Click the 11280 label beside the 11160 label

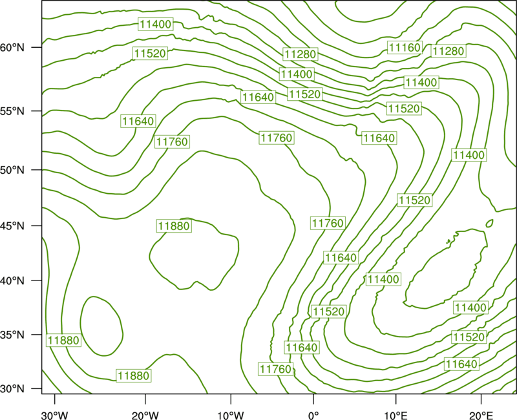point(448,51)
